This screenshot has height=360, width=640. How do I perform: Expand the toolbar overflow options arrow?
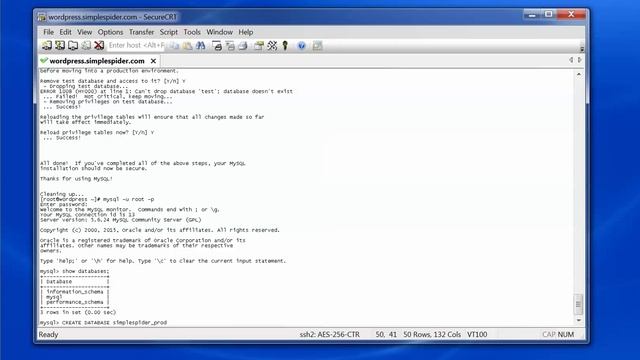(582, 48)
